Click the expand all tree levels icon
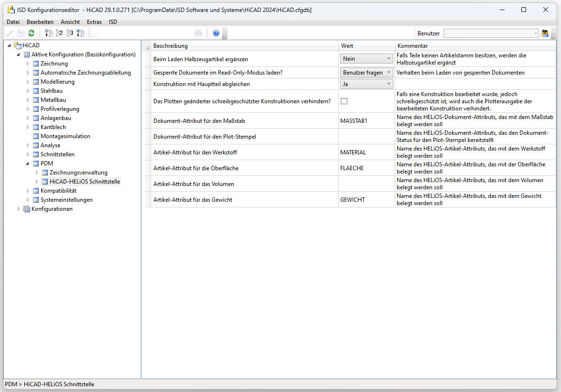The width and height of the screenshot is (561, 392). 80,33
